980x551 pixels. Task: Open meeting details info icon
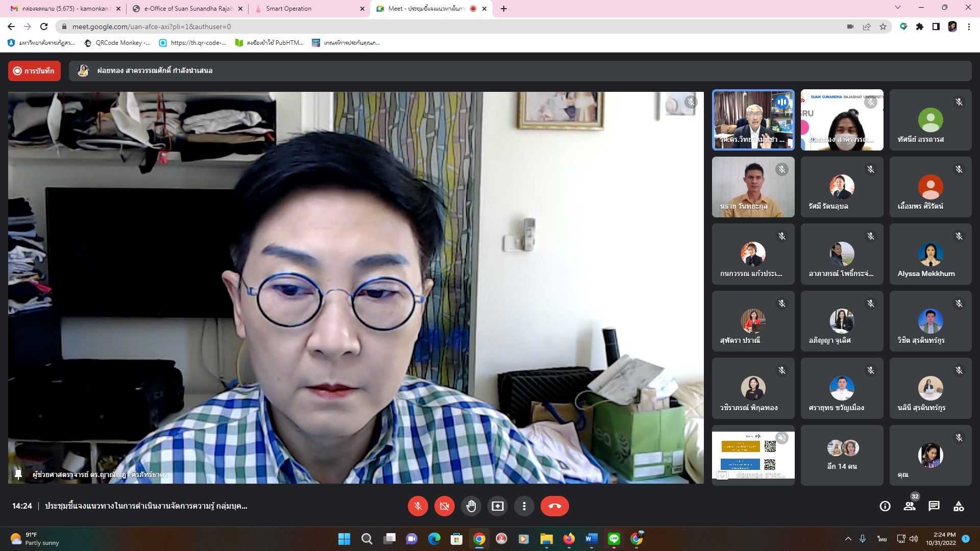tap(885, 506)
